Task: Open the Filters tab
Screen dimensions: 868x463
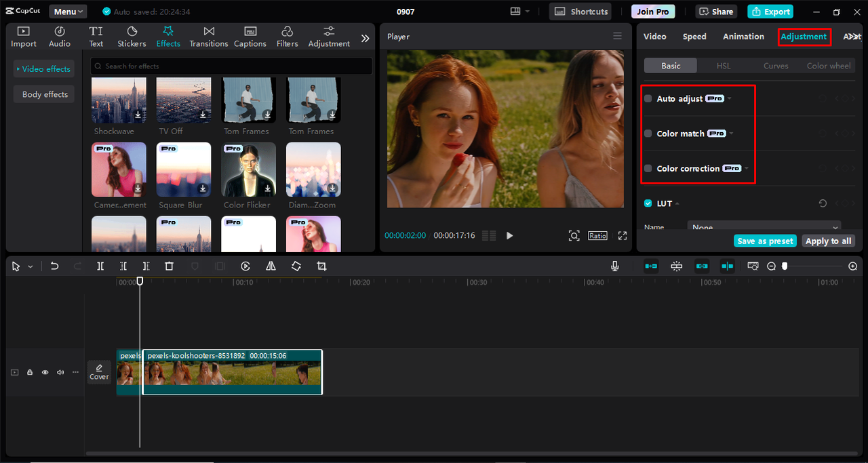Action: (x=287, y=37)
